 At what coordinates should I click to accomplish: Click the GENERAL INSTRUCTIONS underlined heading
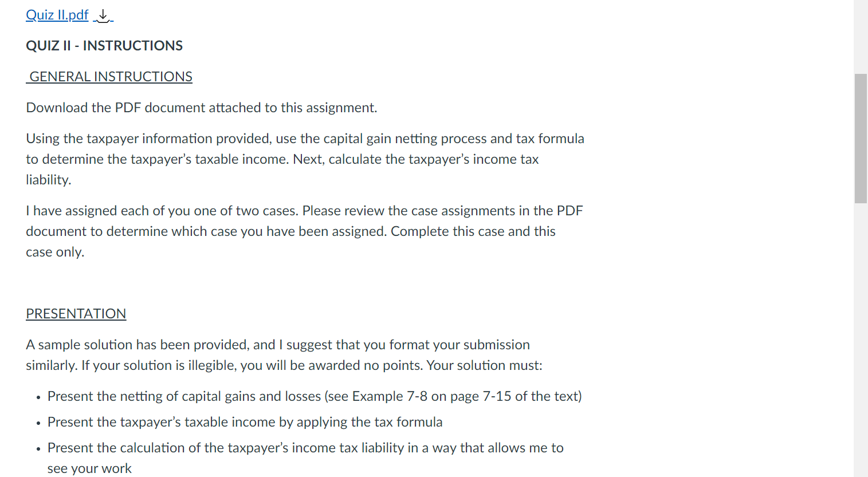(111, 77)
